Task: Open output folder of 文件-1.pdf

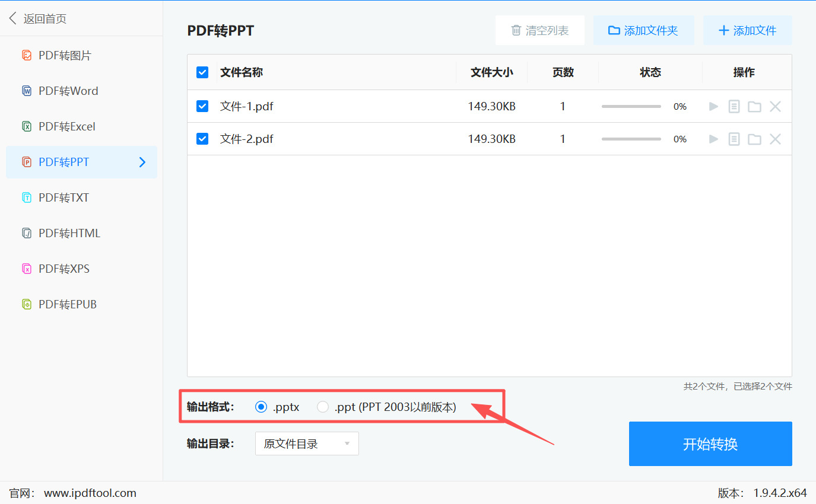Action: (754, 106)
